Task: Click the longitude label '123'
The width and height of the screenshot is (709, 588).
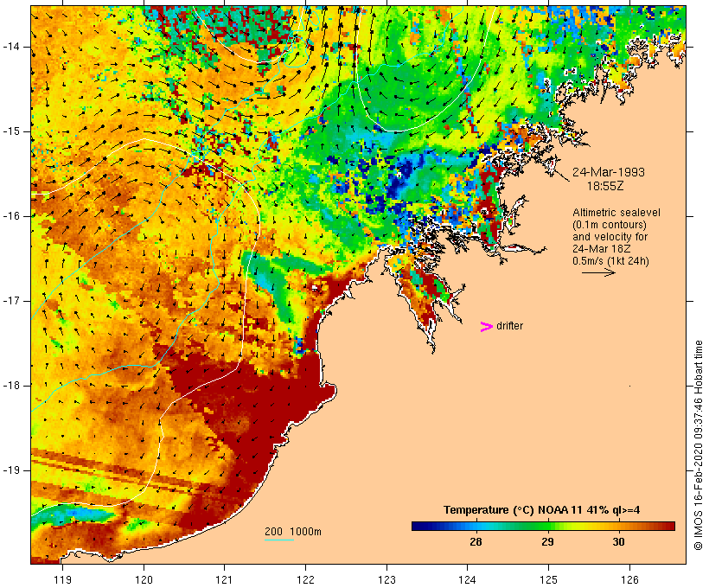Action: [386, 579]
